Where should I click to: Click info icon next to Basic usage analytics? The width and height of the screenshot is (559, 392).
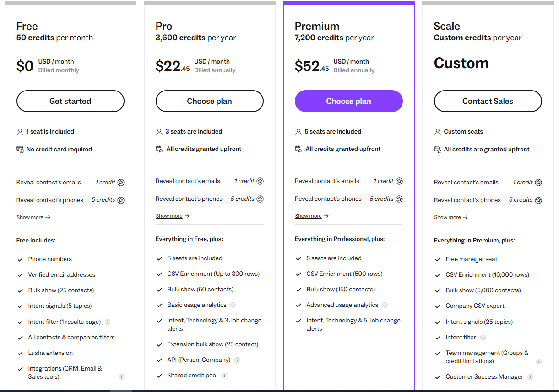(233, 305)
